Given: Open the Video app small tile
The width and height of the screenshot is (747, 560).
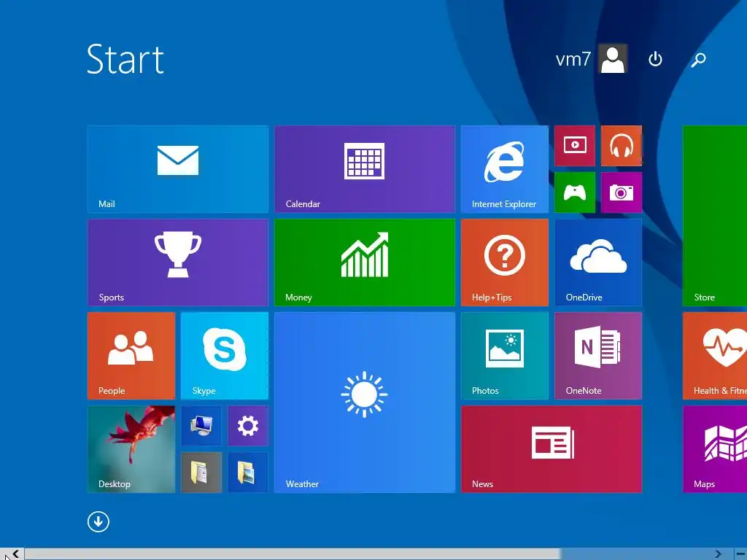Looking at the screenshot, I should click(575, 146).
